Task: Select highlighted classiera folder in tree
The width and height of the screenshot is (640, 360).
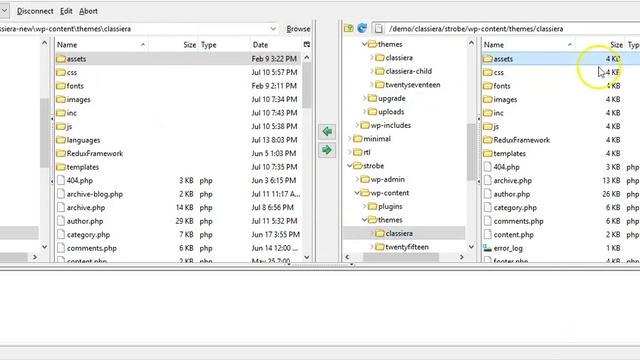Action: coord(399,233)
